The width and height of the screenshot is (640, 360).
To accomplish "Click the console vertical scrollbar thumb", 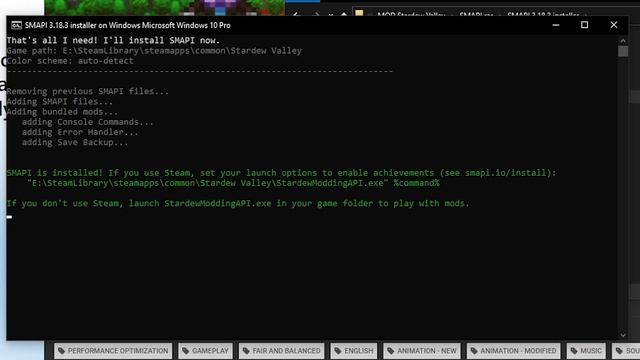I will [623, 51].
